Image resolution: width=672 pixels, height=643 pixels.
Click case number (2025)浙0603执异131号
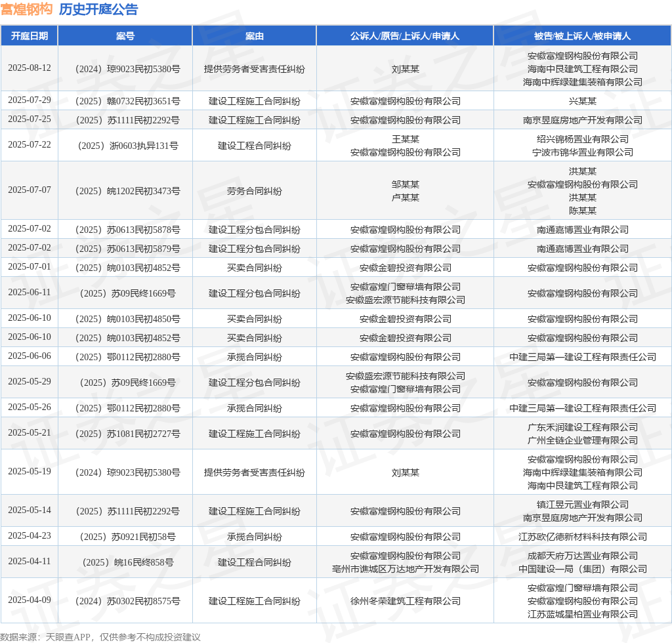point(128,146)
